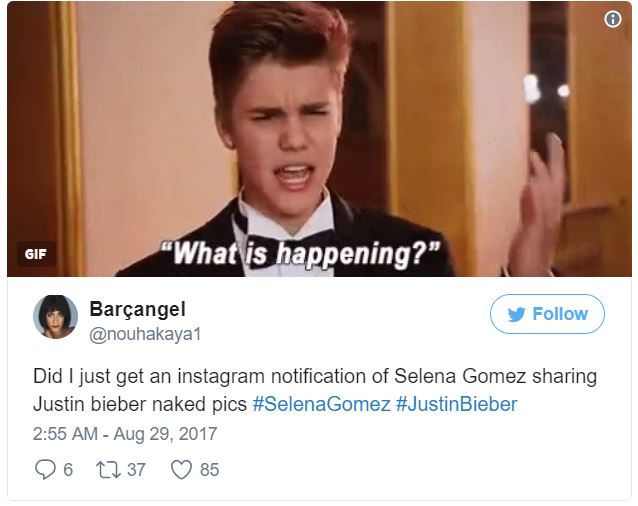The image size is (638, 506).
Task: Click the retweet count 37
Action: point(136,469)
